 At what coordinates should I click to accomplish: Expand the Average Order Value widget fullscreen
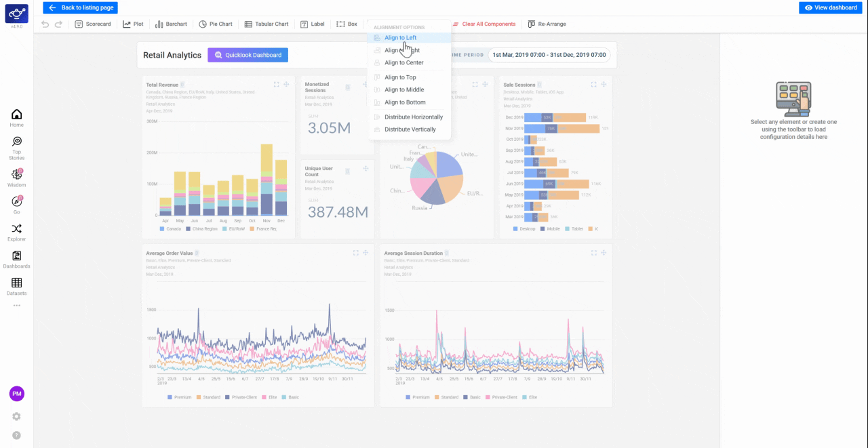355,253
